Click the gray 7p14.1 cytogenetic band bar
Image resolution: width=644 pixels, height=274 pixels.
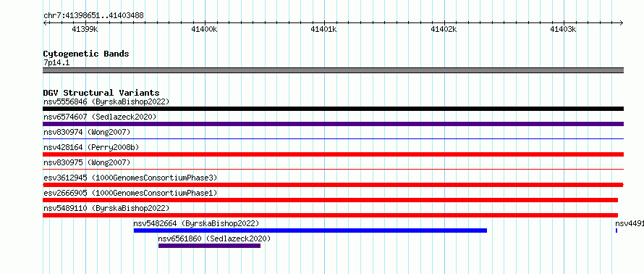click(x=333, y=70)
